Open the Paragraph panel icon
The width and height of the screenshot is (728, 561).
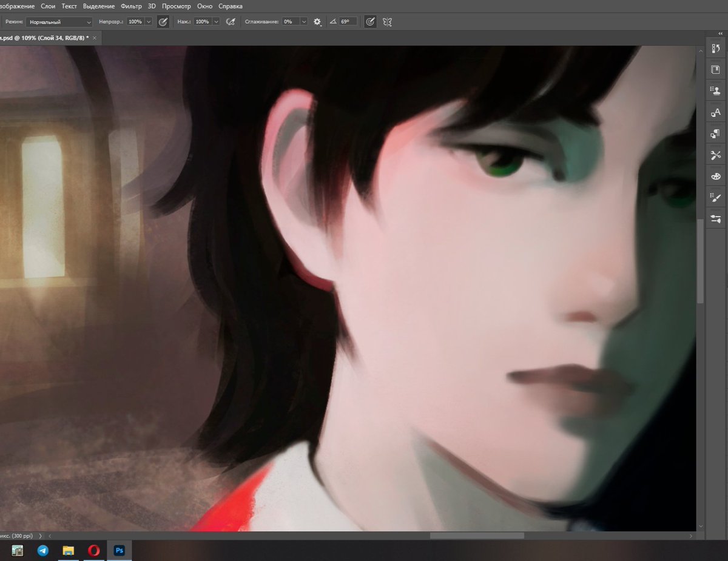coord(716,133)
